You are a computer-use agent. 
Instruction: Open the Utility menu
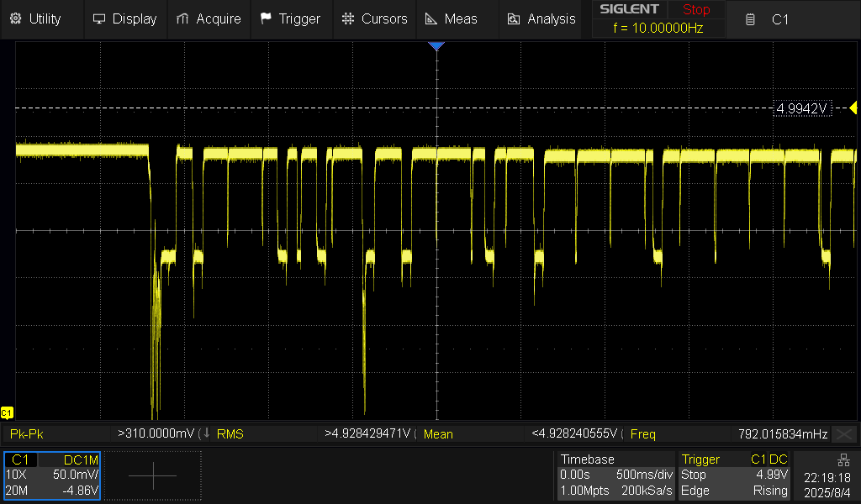point(36,18)
